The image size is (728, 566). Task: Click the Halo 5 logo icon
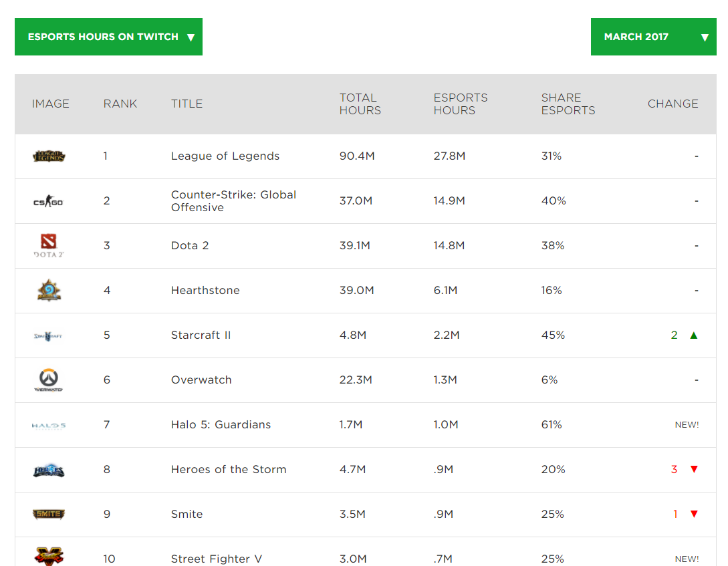[x=48, y=425]
